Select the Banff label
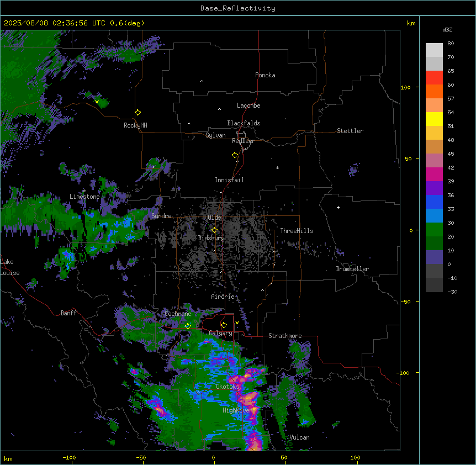 [x=68, y=313]
